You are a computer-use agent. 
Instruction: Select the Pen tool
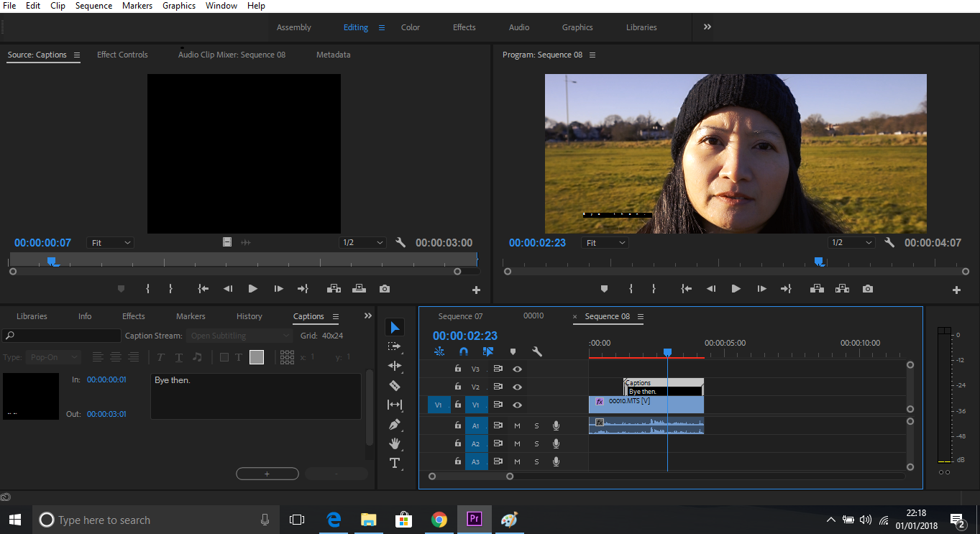click(x=395, y=424)
